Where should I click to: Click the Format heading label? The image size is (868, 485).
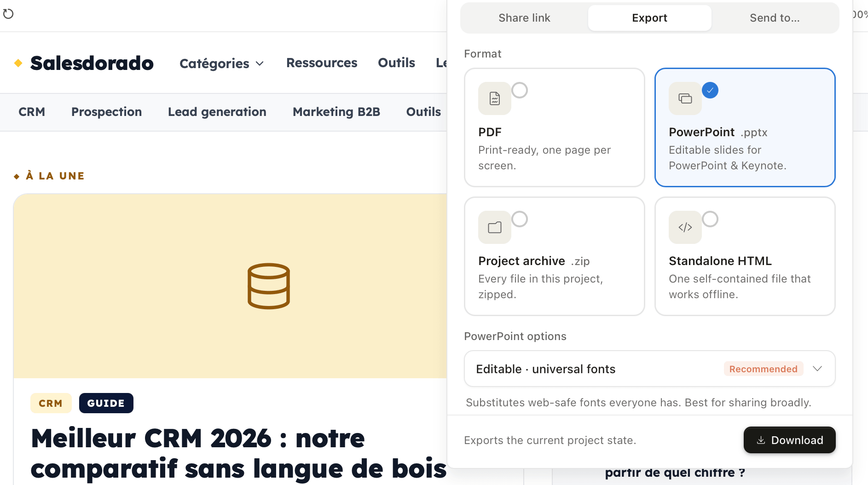(x=482, y=54)
